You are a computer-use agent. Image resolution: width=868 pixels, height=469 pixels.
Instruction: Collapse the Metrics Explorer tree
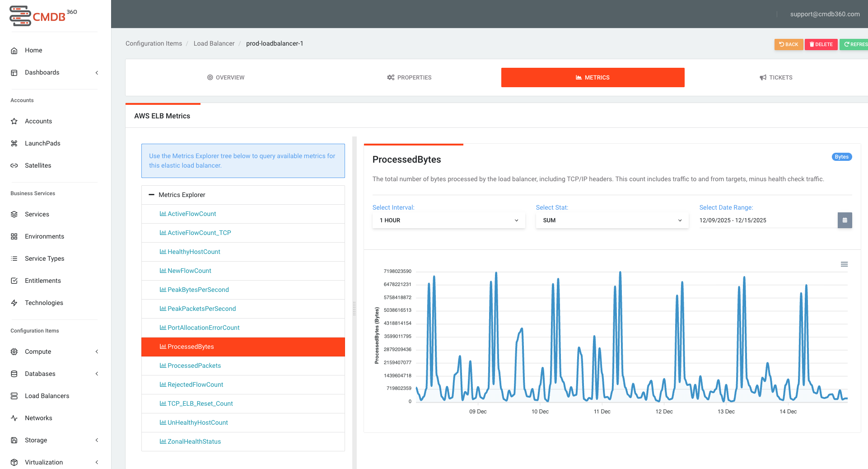click(x=151, y=195)
